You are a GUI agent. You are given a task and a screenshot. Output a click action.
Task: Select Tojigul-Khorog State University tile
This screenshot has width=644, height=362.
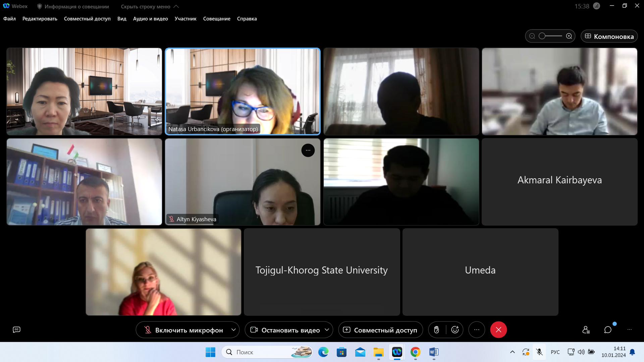pos(322,272)
